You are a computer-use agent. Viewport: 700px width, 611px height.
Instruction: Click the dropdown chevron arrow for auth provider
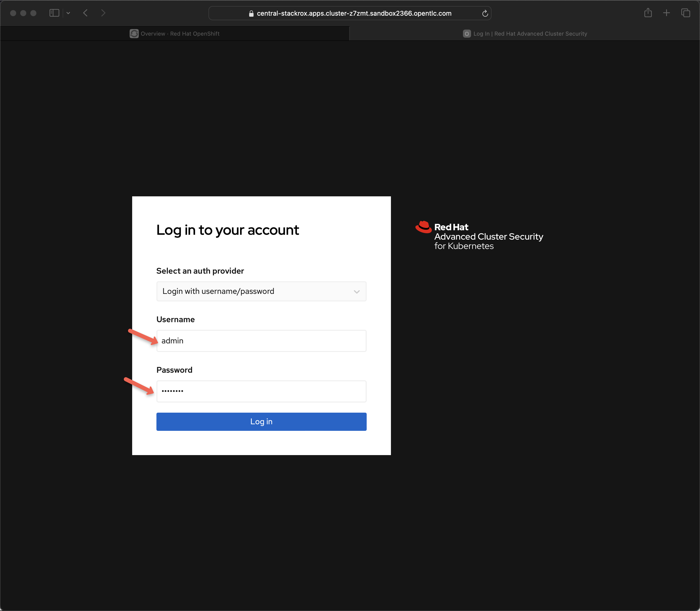coord(357,292)
